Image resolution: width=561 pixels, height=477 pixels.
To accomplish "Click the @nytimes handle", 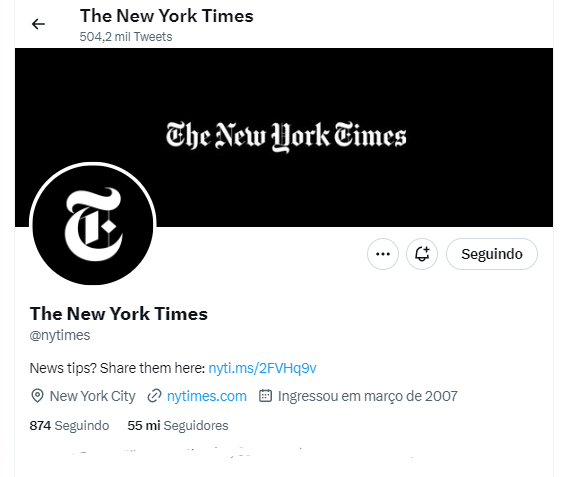I will (60, 335).
